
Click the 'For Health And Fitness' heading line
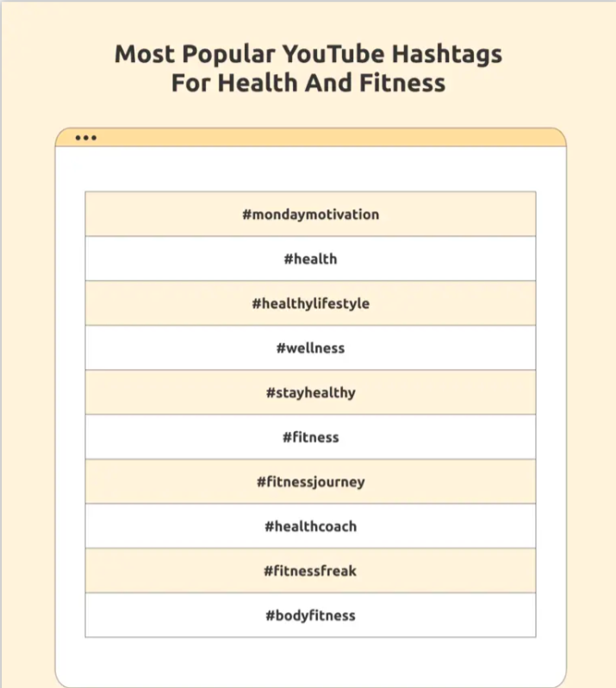pyautogui.click(x=308, y=84)
